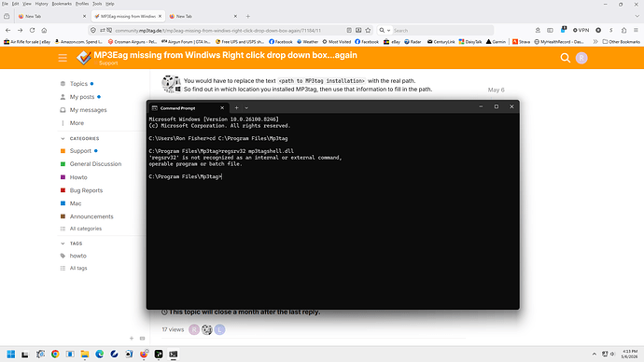This screenshot has height=362, width=644.
Task: Open the howto tag
Action: click(77, 256)
